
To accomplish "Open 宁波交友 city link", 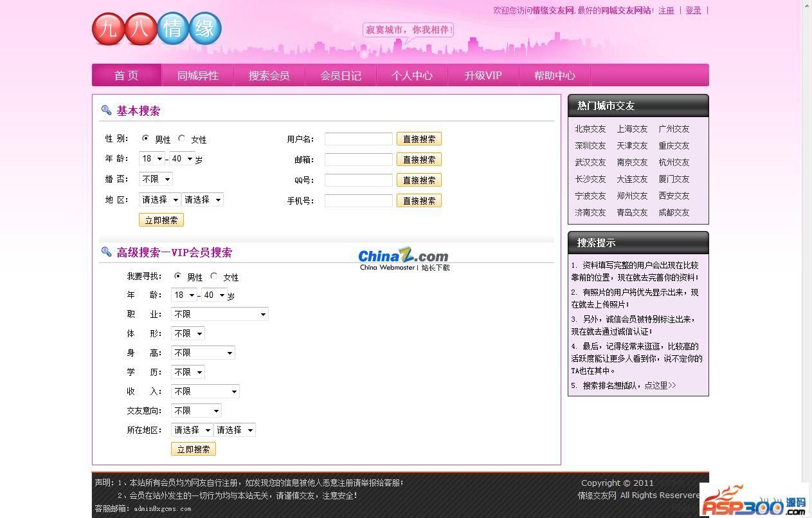I will [590, 196].
